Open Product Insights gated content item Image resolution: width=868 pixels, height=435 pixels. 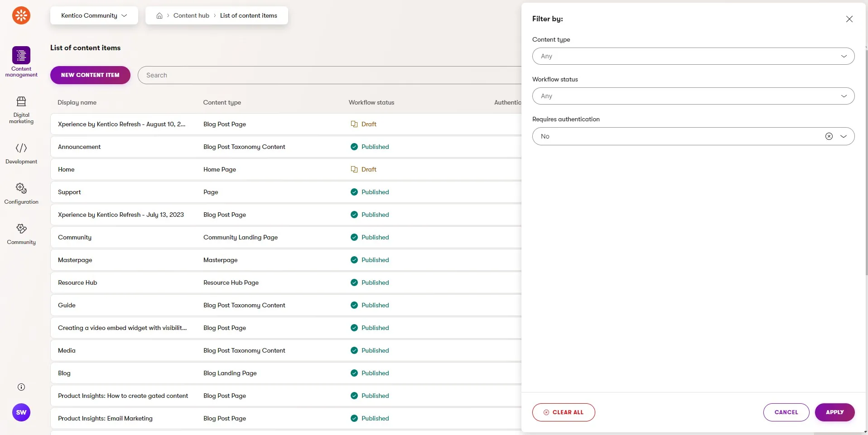tap(286, 396)
